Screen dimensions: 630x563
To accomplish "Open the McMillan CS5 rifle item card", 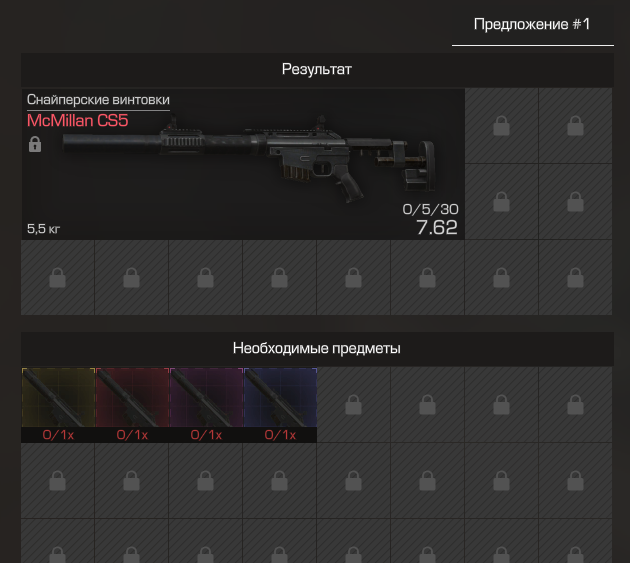I will pos(243,164).
